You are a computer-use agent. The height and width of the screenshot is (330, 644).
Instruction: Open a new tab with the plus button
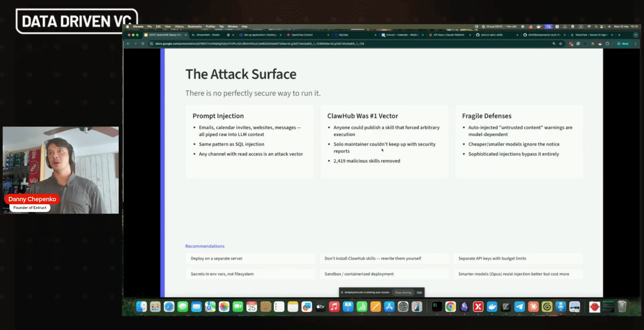[x=619, y=35]
